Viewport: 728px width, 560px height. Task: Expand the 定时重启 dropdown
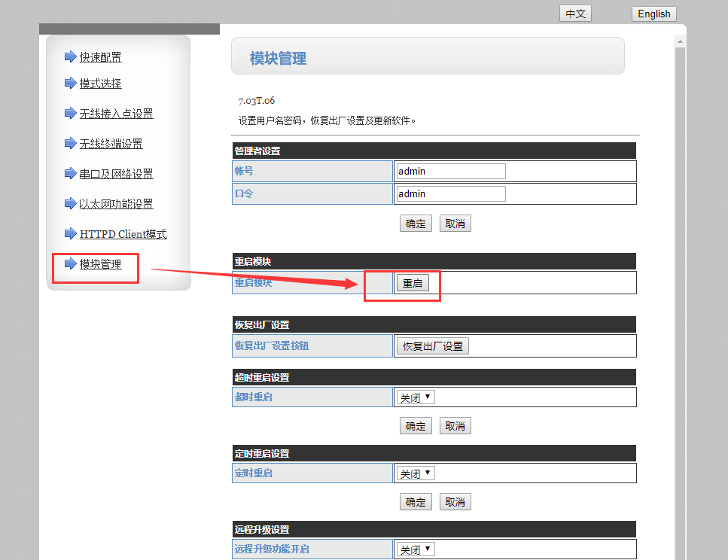click(416, 473)
